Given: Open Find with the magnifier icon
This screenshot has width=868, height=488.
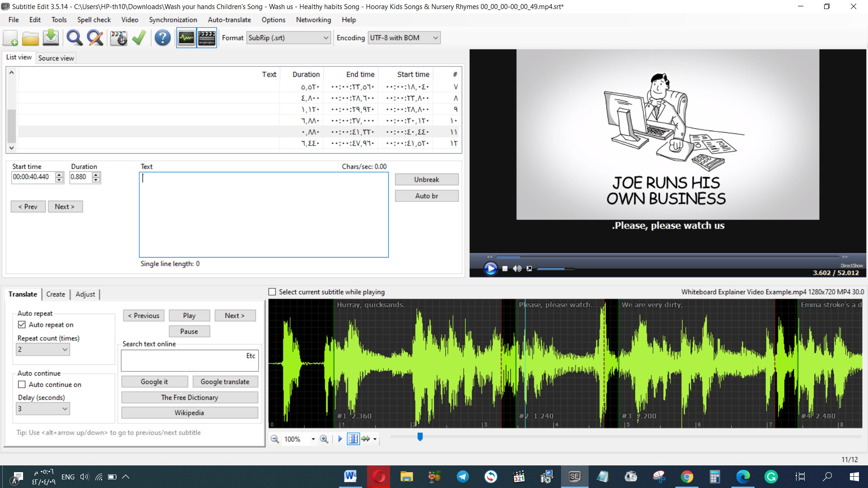Looking at the screenshot, I should tap(74, 38).
